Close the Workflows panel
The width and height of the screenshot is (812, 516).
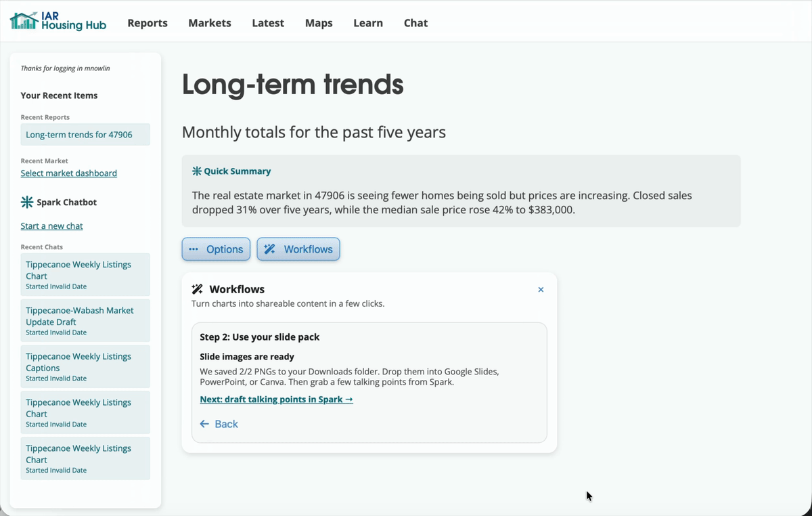541,290
